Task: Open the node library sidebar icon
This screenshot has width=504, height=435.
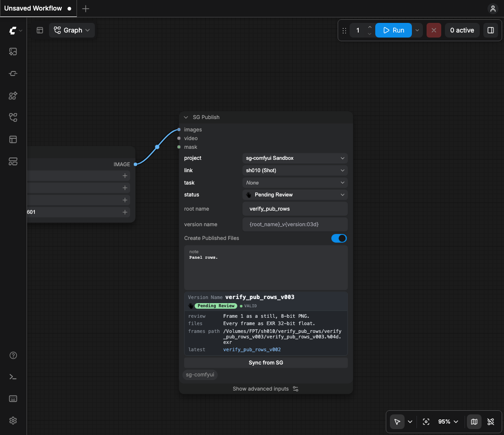Action: pyautogui.click(x=13, y=96)
